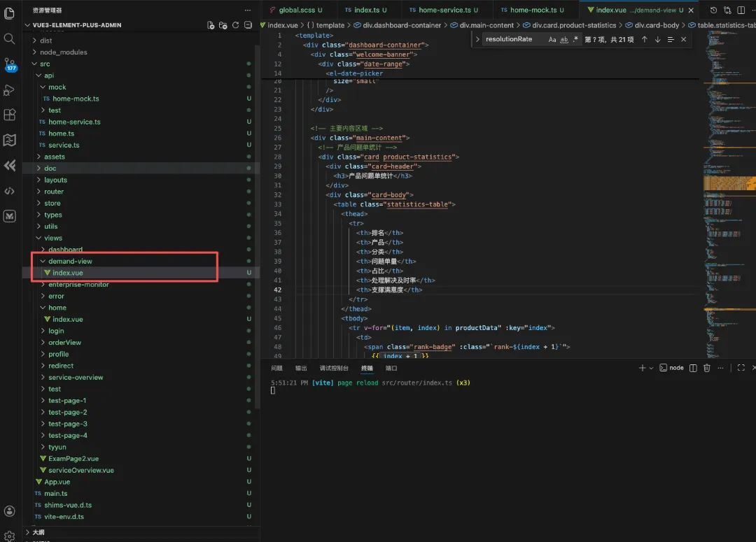This screenshot has height=542, width=756.
Task: Click New Folder icon in explorer header
Action: coord(223,25)
